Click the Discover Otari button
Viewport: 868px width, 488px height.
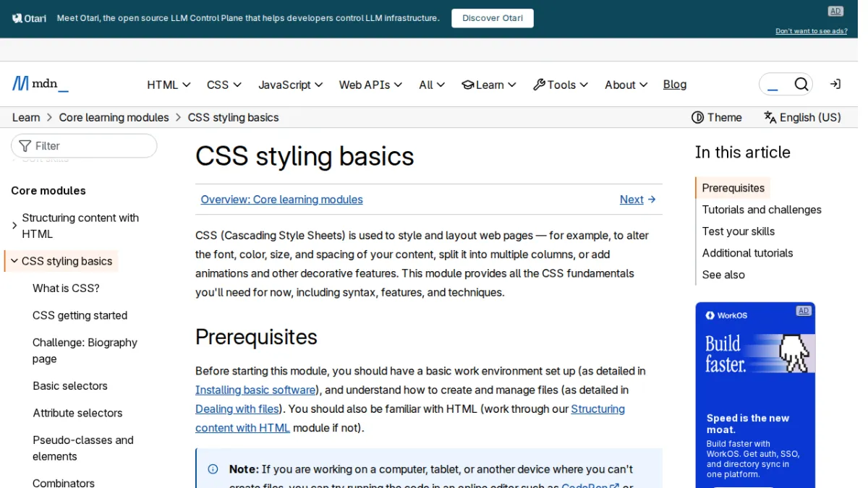(x=493, y=18)
